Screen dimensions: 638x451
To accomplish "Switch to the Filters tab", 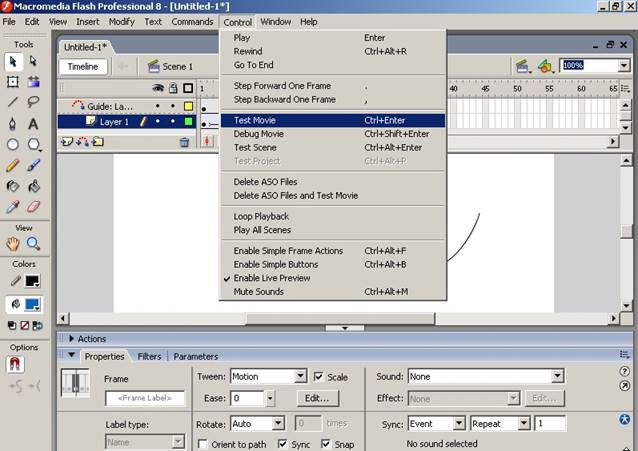I will click(149, 357).
